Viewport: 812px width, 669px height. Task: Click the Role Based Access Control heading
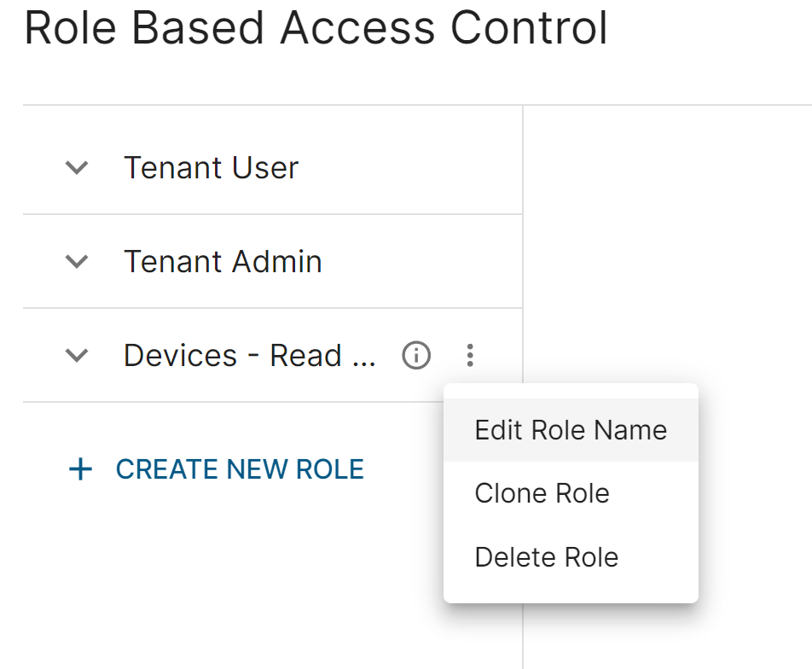[x=316, y=28]
